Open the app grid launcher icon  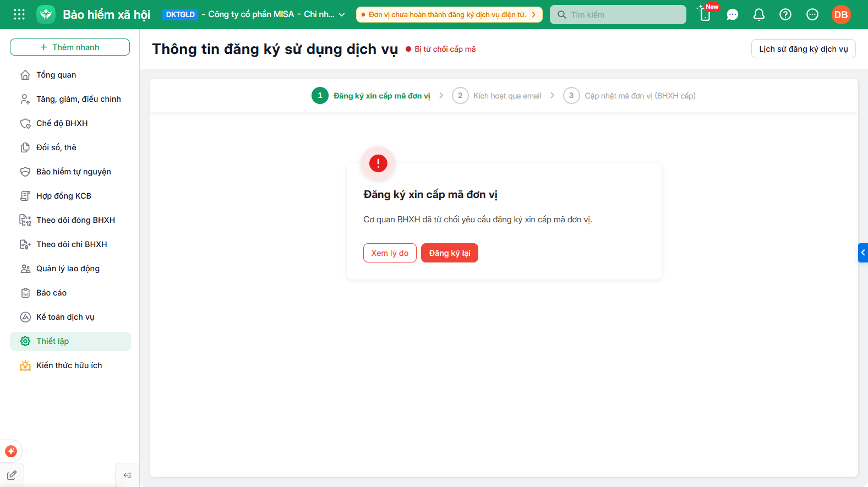(19, 14)
